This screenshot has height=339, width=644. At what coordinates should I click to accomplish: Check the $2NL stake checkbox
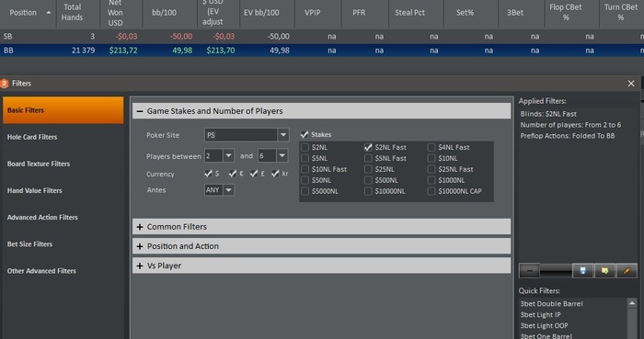pos(305,147)
